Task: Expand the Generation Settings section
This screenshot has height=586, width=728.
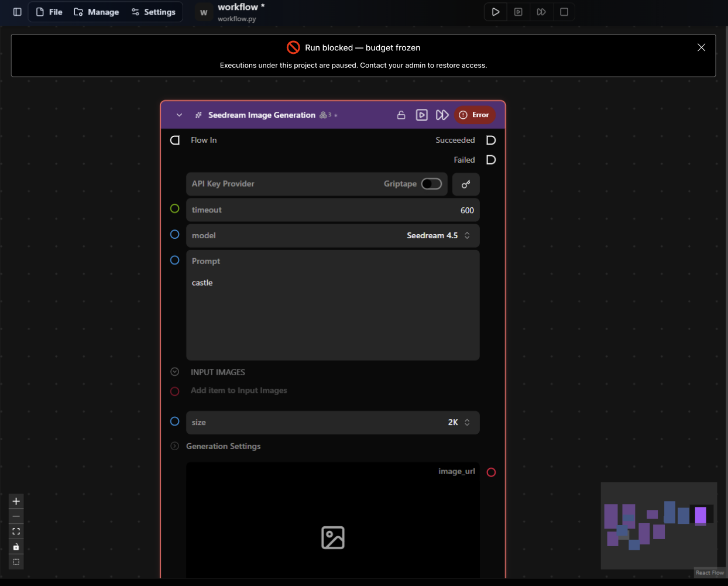Action: (x=174, y=446)
